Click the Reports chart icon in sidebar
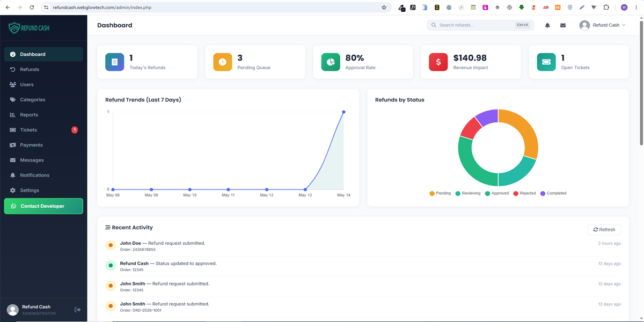Screen dimensions: 644x322 click(x=13, y=114)
